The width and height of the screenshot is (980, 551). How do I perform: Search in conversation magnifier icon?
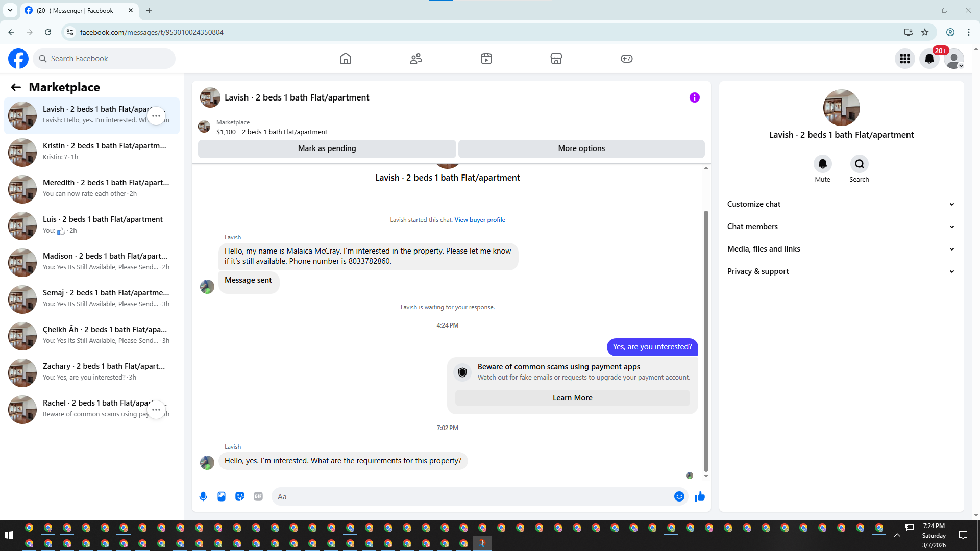click(860, 164)
